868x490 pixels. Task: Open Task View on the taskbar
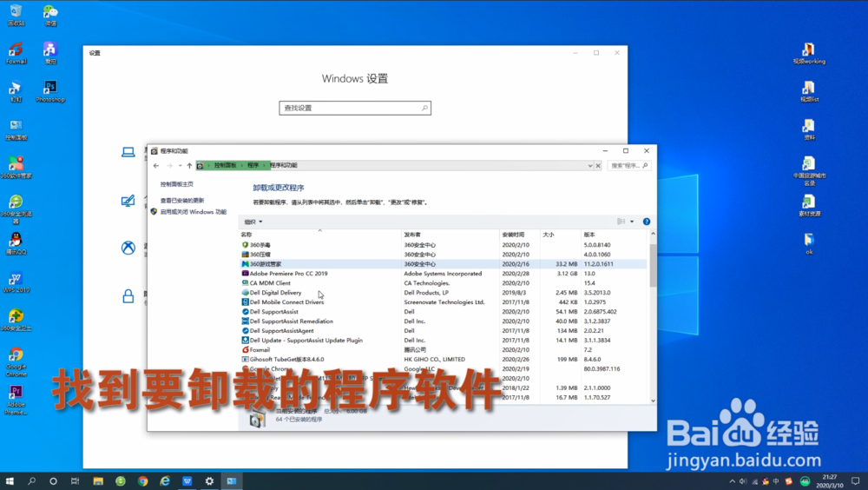click(x=75, y=481)
